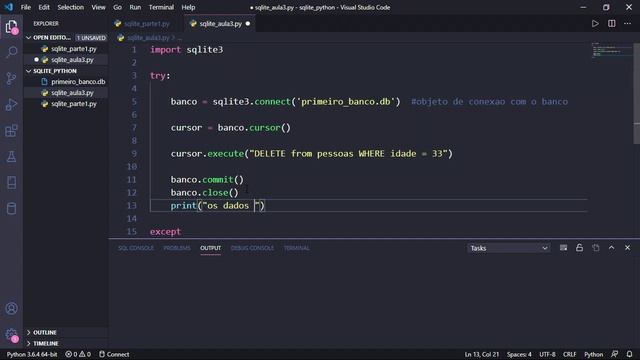
Task: Open the Testing flask icon
Action: tap(11, 157)
